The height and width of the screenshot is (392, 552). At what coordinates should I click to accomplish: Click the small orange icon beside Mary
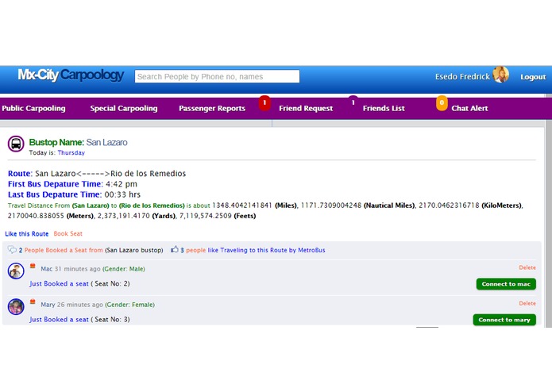33,302
